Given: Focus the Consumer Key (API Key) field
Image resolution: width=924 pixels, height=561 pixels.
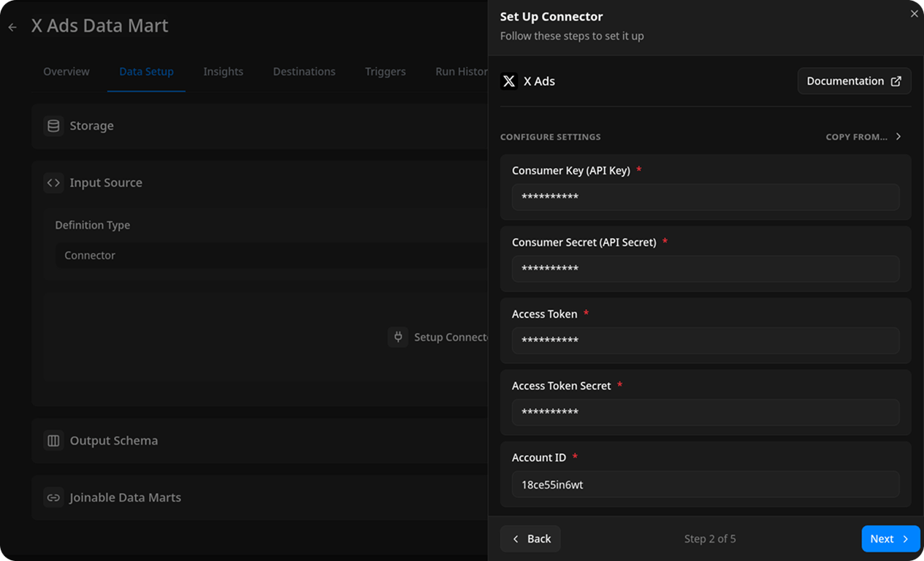Looking at the screenshot, I should click(706, 197).
